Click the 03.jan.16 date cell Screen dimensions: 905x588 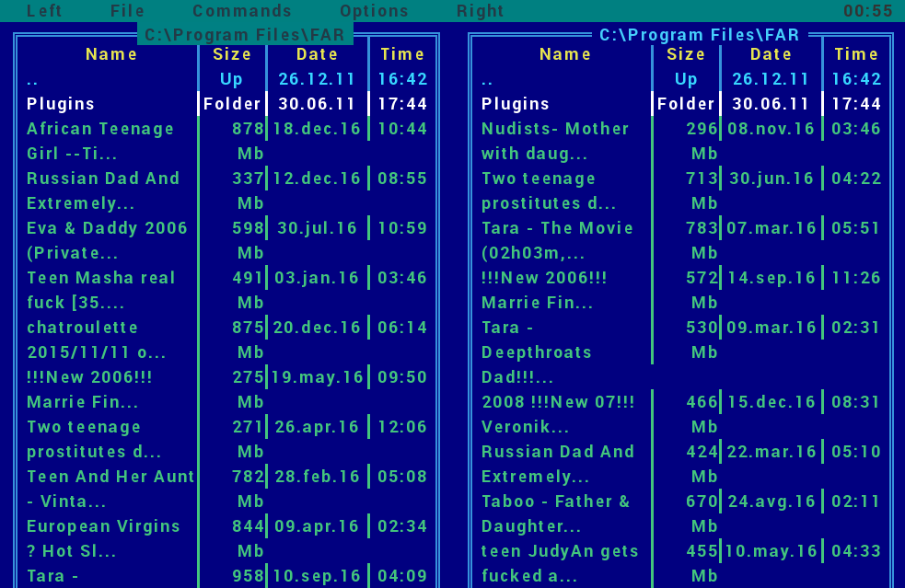[x=317, y=278]
